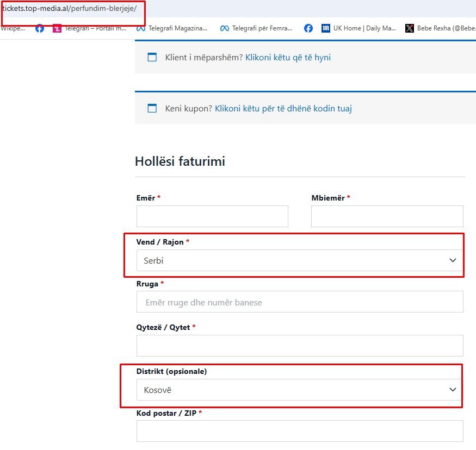476x450 pixels.
Task: Click the window icon beside 'Klient i mëparshëm?'
Action: (152, 57)
